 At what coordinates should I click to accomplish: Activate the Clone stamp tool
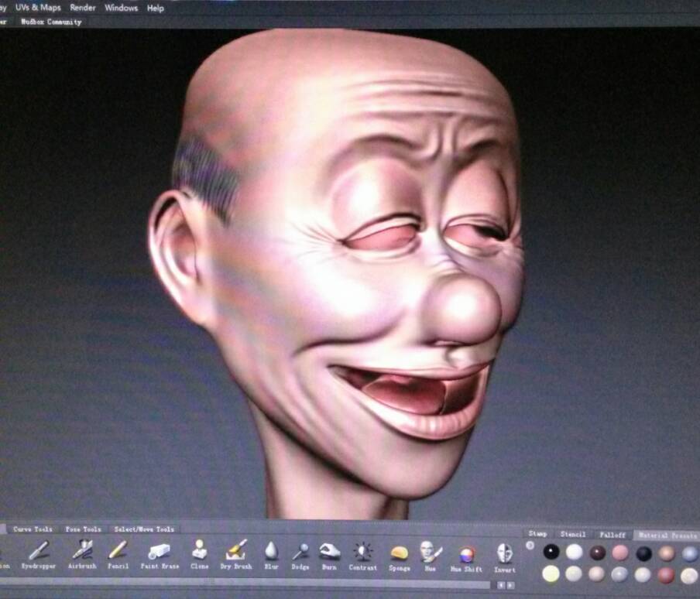coord(200,555)
